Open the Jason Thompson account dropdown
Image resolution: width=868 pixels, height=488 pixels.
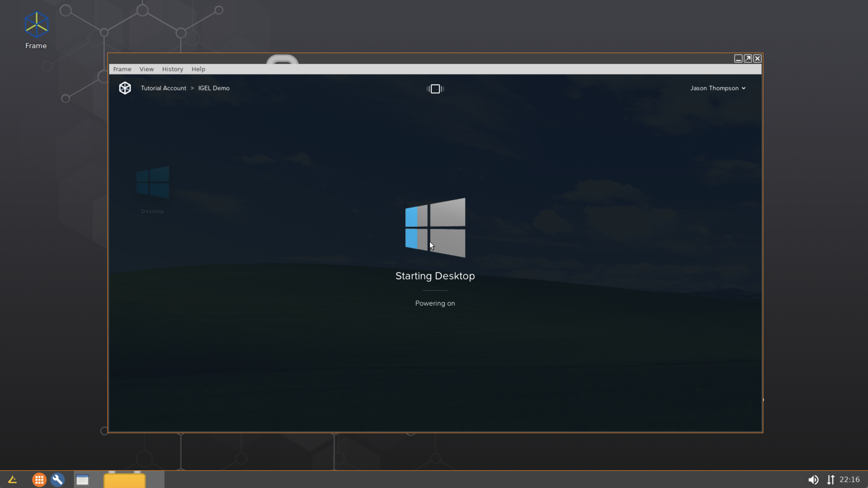click(x=718, y=88)
